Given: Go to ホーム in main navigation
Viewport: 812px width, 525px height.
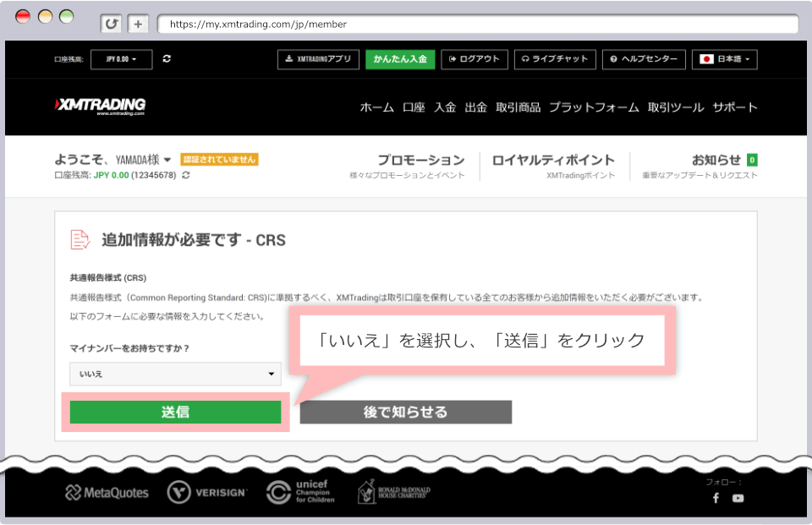Looking at the screenshot, I should tap(377, 107).
